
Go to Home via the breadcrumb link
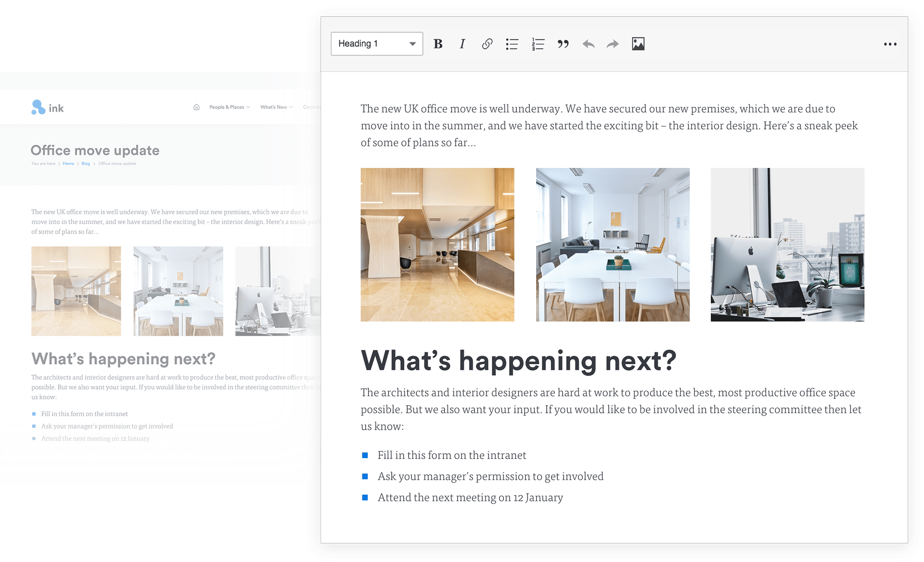point(68,164)
